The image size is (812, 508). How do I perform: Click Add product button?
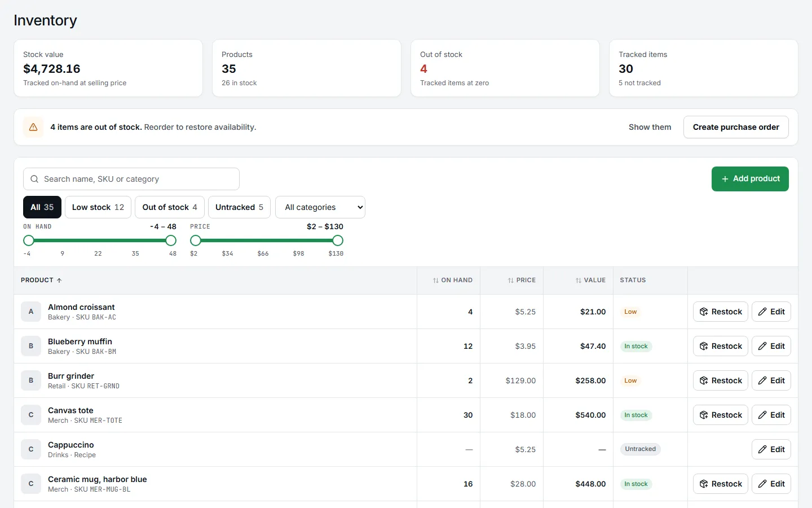coord(750,179)
